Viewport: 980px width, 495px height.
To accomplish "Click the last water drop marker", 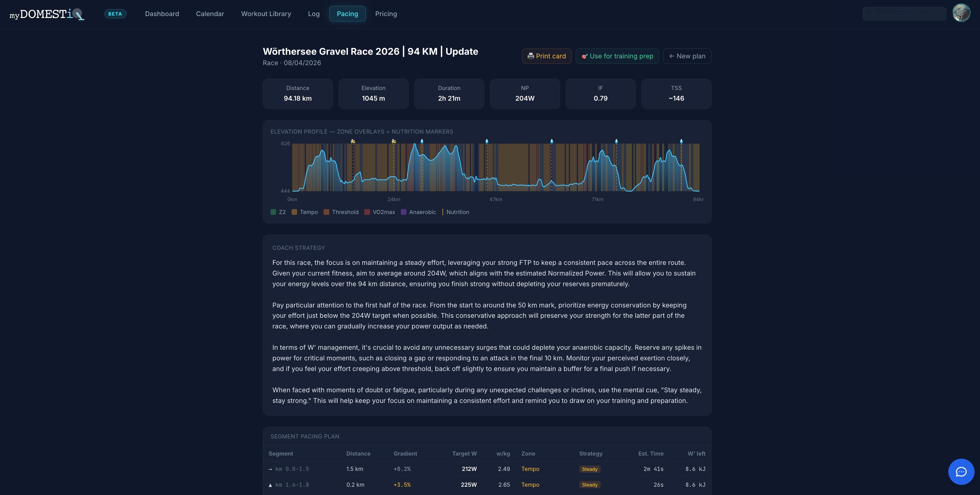I will point(681,141).
